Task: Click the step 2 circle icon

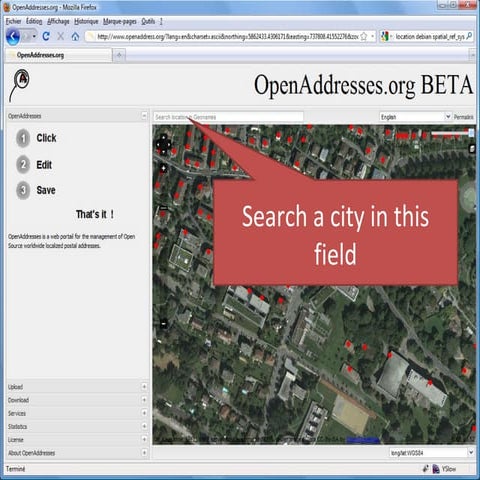Action: [x=23, y=165]
